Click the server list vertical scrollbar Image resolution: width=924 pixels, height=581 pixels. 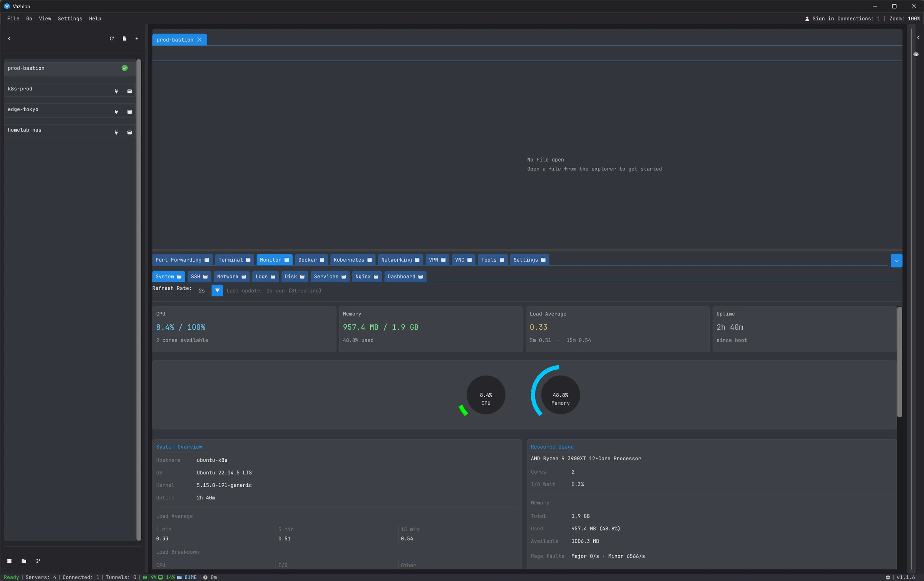pos(139,300)
